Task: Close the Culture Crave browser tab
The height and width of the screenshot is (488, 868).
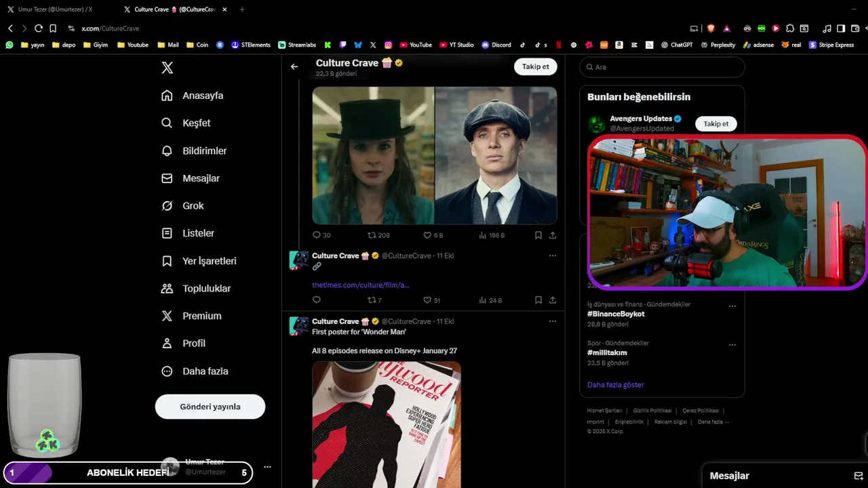Action: (x=224, y=9)
